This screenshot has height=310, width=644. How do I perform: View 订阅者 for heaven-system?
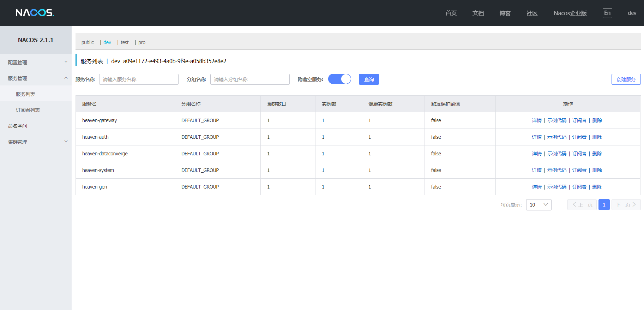click(579, 170)
